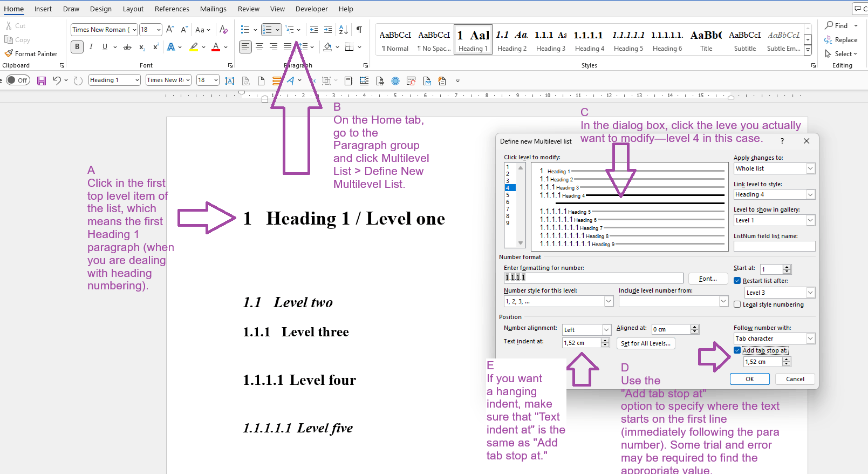Switch to the Layout tab
Image resolution: width=868 pixels, height=474 pixels.
133,9
